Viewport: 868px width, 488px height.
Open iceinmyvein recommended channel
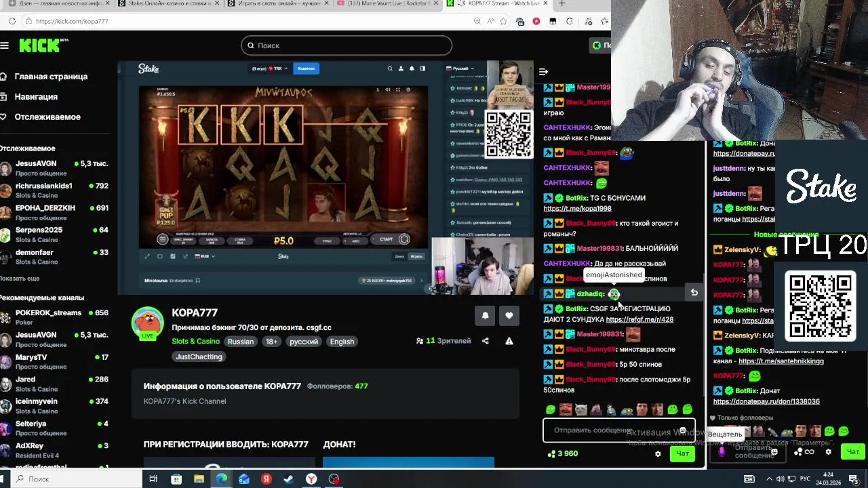pos(54,405)
